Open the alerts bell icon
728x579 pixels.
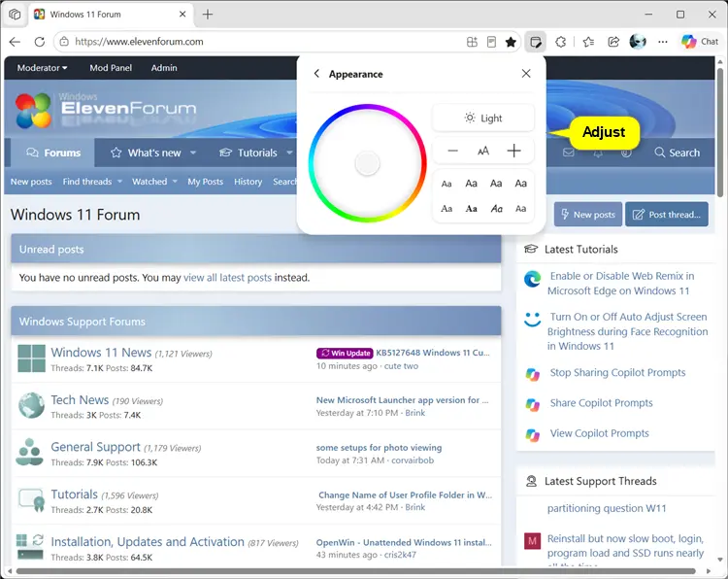tap(598, 153)
